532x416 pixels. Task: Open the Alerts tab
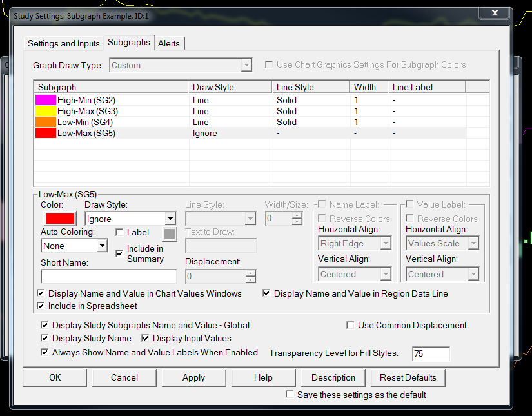pos(169,43)
